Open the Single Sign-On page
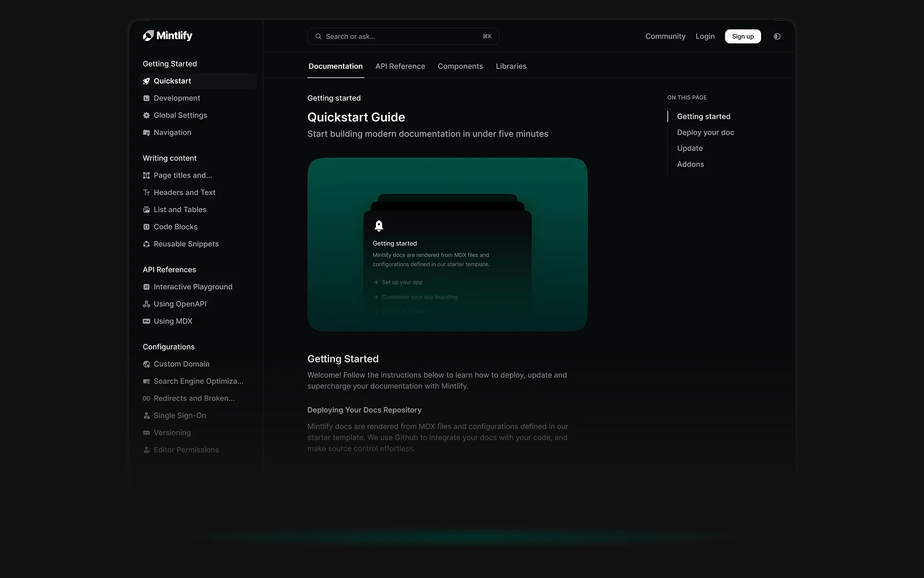This screenshot has height=578, width=924. tap(180, 416)
